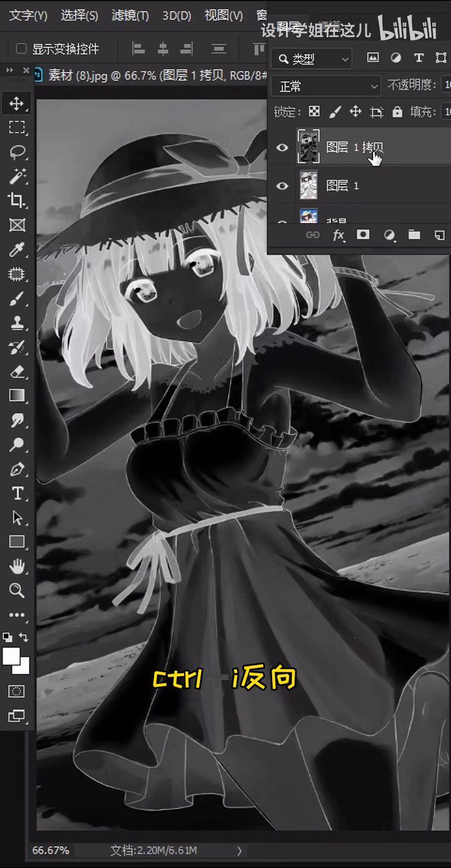Click distribute vertically icon in options bar
451x868 pixels.
tap(219, 49)
